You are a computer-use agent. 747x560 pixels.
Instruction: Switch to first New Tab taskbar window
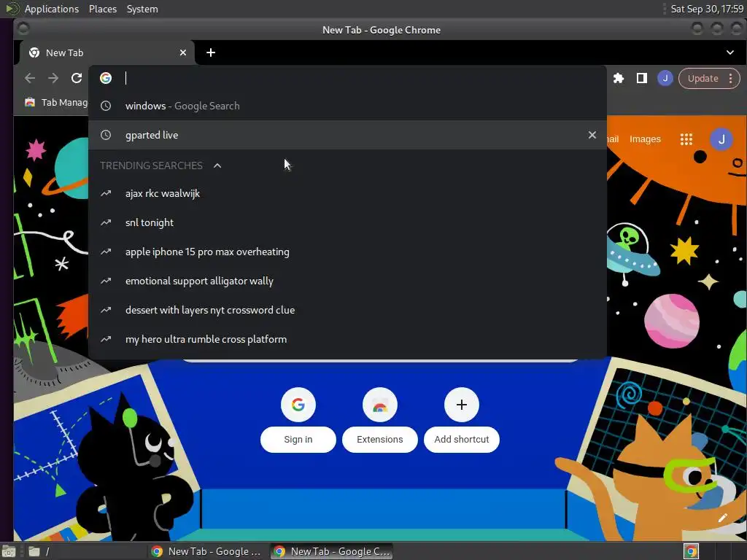click(206, 551)
